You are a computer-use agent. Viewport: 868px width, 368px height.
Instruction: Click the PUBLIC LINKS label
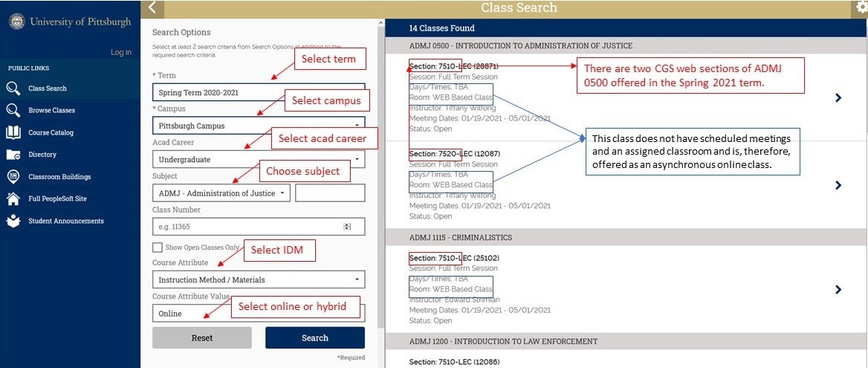pos(28,68)
